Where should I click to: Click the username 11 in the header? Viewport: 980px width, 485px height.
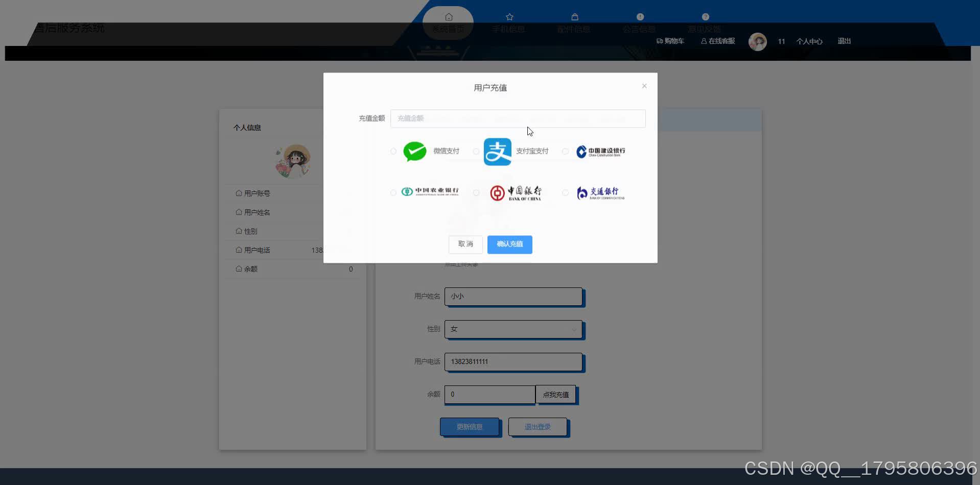[781, 41]
